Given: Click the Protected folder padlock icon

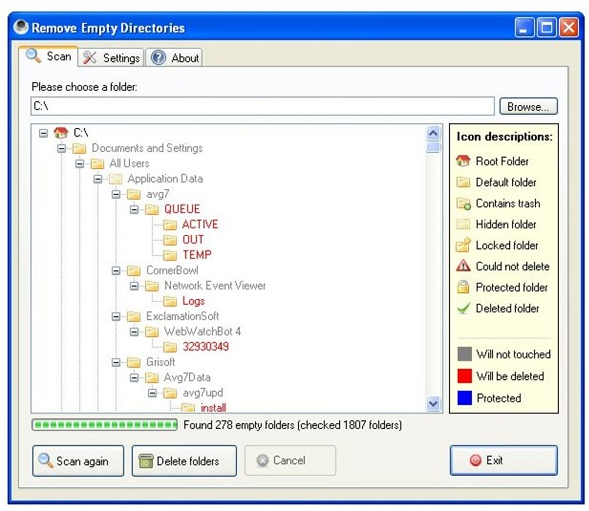Looking at the screenshot, I should (463, 287).
